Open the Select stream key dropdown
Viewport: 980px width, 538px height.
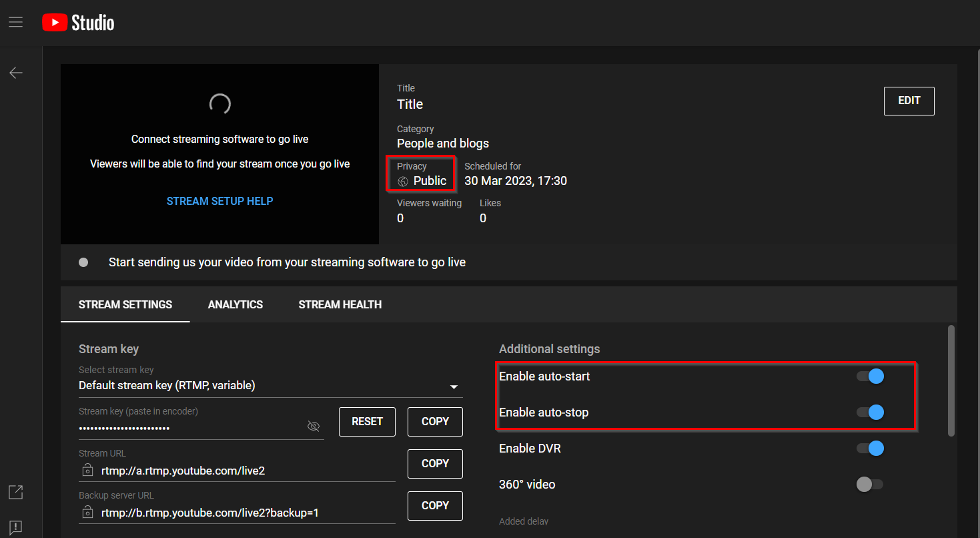454,386
